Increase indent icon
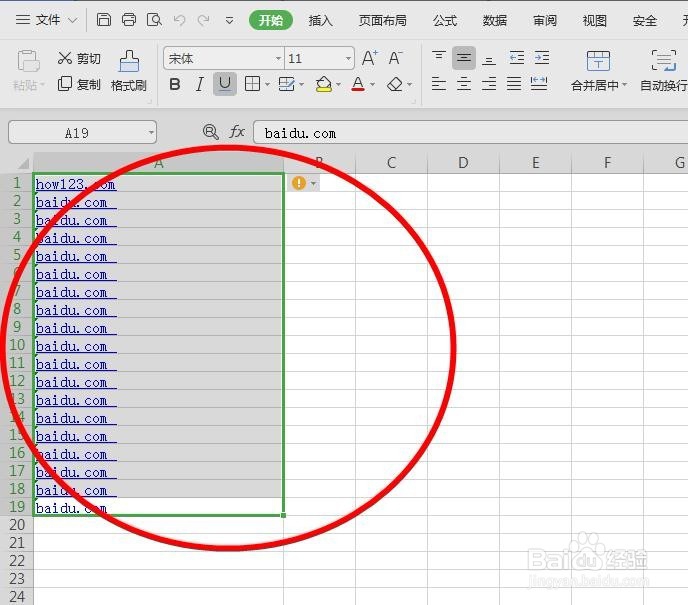Viewport: 688px width, 605px height. tap(542, 58)
